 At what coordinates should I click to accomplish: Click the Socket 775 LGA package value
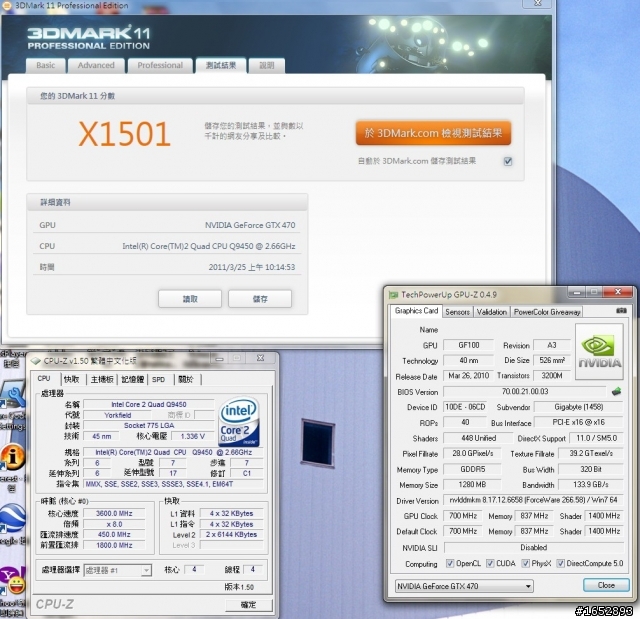tap(149, 426)
